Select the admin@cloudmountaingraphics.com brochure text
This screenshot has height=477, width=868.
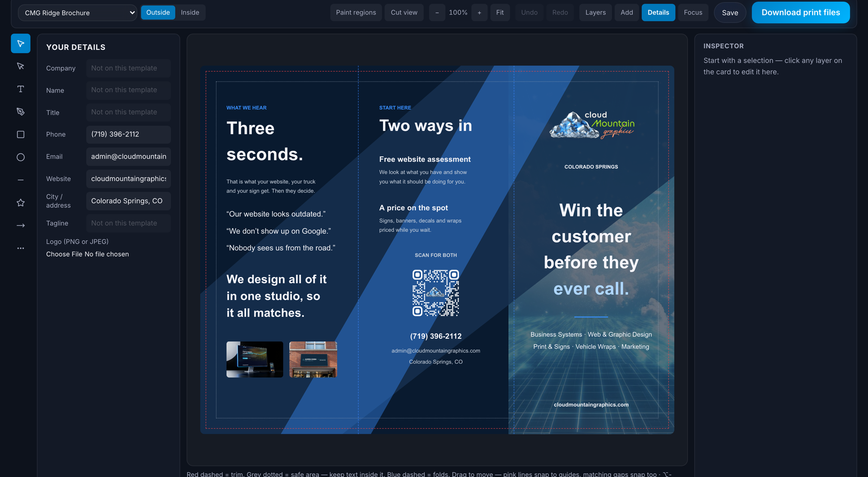click(436, 351)
